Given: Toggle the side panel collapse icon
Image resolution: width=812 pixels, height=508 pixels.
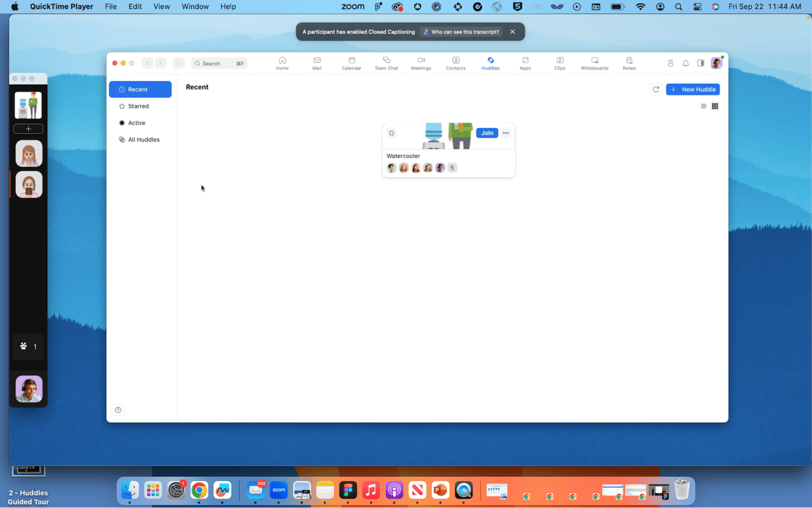Looking at the screenshot, I should click(700, 63).
